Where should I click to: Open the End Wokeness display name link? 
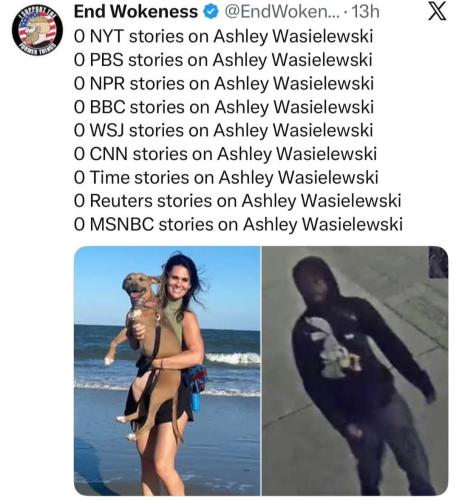[x=136, y=12]
